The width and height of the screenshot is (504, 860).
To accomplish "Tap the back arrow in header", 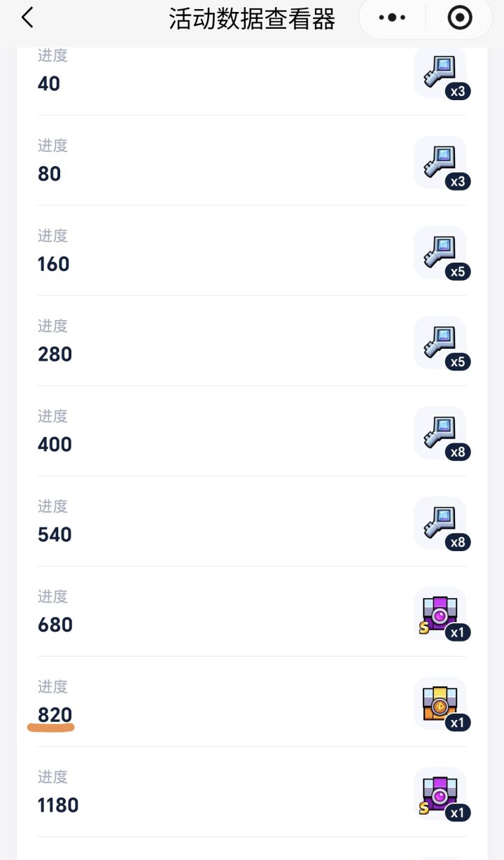I will [27, 18].
